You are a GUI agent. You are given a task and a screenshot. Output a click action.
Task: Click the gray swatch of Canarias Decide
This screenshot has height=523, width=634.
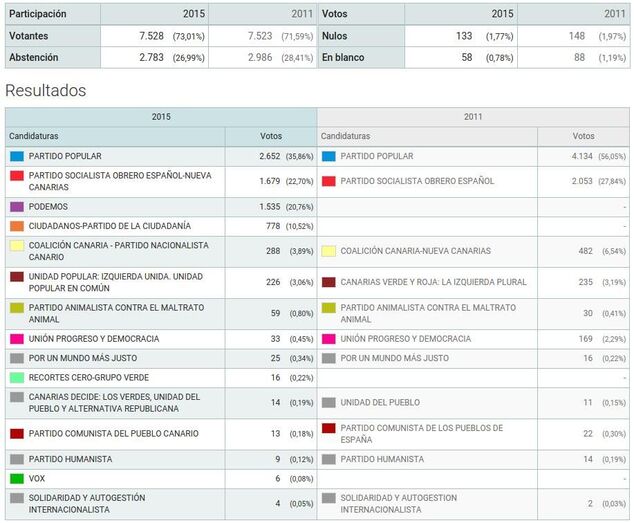[17, 397]
